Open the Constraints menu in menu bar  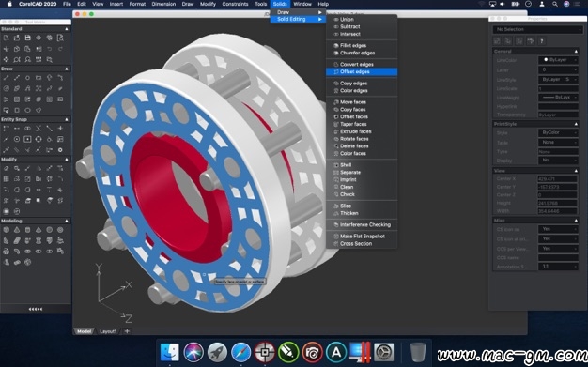pos(235,4)
